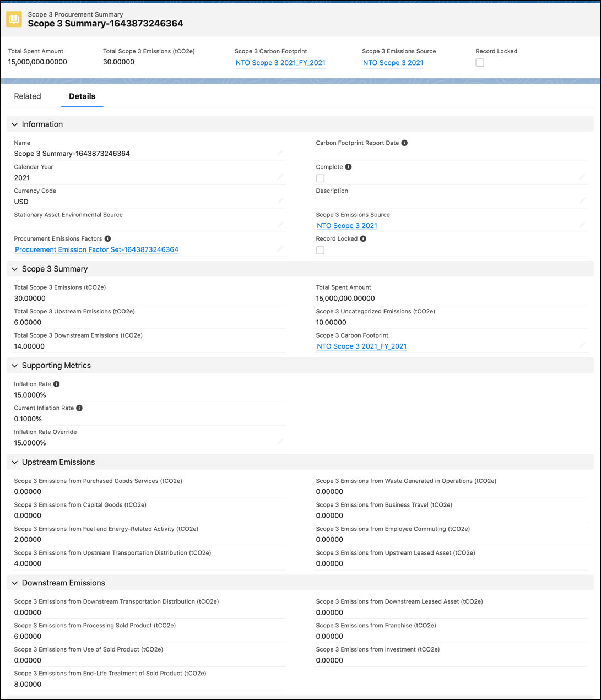Viewport: 601px width, 700px height.
Task: Click Scope 3 Emissions from Employee Commuting label
Action: (393, 529)
